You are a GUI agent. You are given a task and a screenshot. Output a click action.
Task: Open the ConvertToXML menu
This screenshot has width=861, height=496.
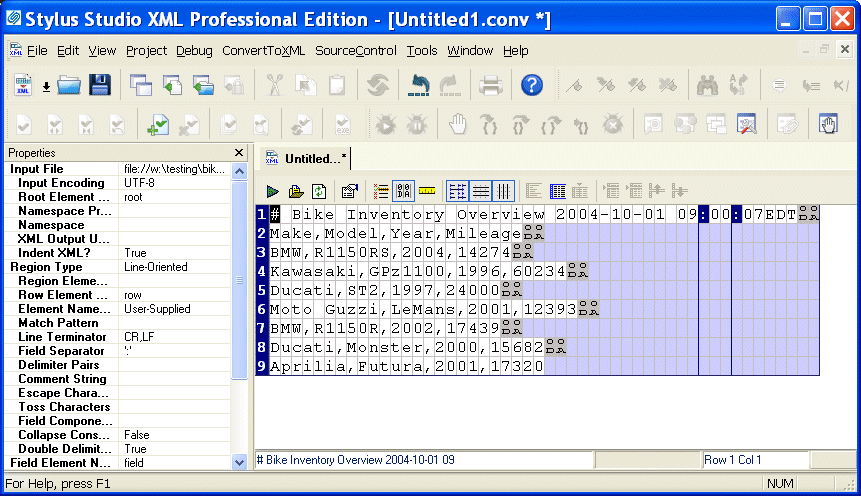(263, 50)
